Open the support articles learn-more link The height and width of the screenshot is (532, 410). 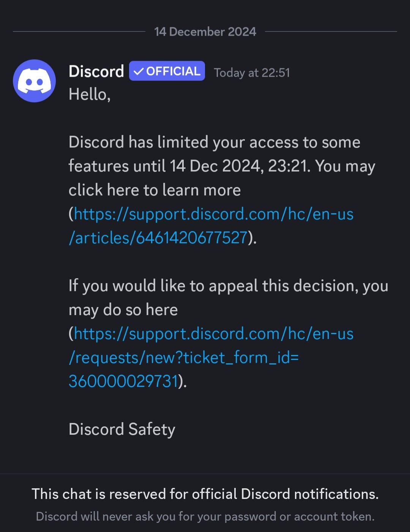click(x=211, y=226)
